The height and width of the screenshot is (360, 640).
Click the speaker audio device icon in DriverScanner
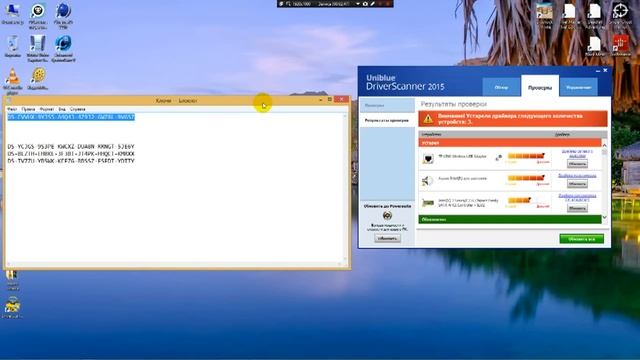click(x=427, y=180)
